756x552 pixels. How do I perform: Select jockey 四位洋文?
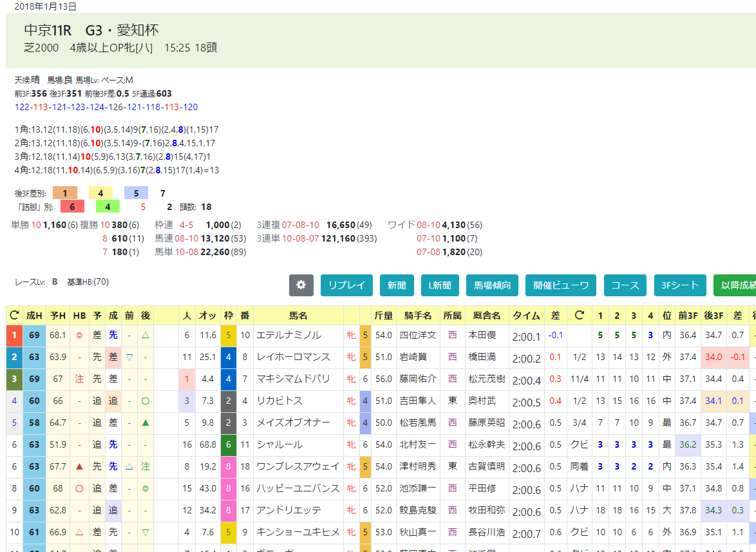pos(417,335)
